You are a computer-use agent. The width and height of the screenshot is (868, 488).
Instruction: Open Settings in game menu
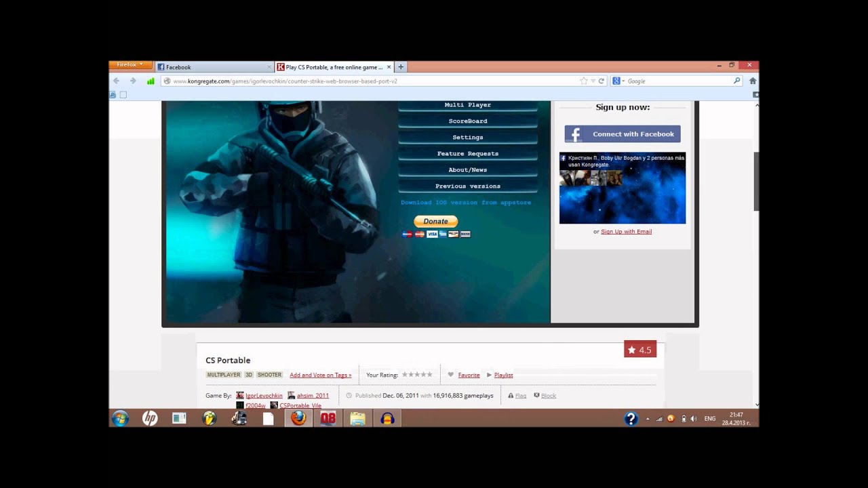click(468, 138)
